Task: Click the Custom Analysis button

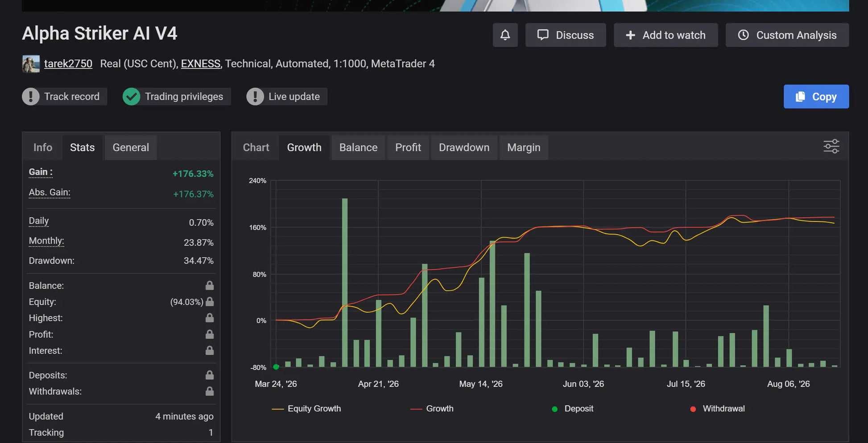Action: tap(787, 35)
